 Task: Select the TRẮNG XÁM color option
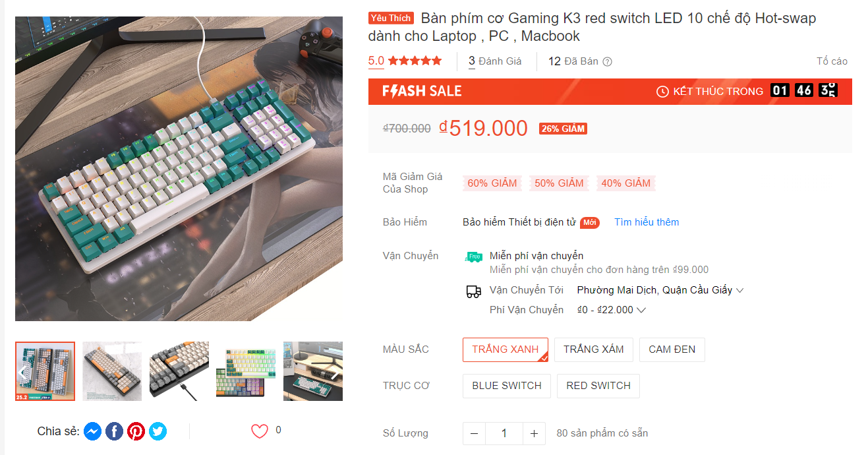[x=593, y=349]
